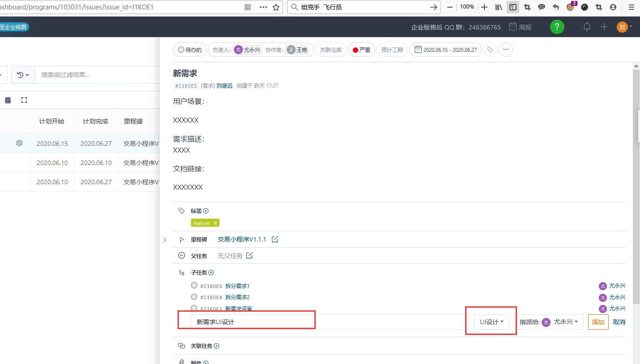This screenshot has height=364, width=640.
Task: Change the 待办的 status
Action: click(190, 50)
